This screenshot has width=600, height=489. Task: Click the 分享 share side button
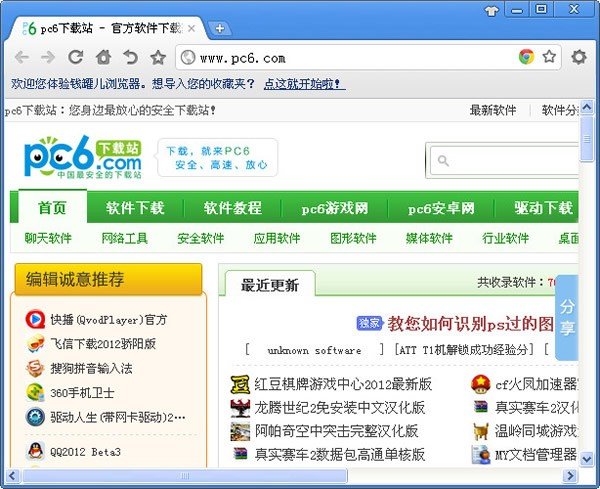(567, 317)
